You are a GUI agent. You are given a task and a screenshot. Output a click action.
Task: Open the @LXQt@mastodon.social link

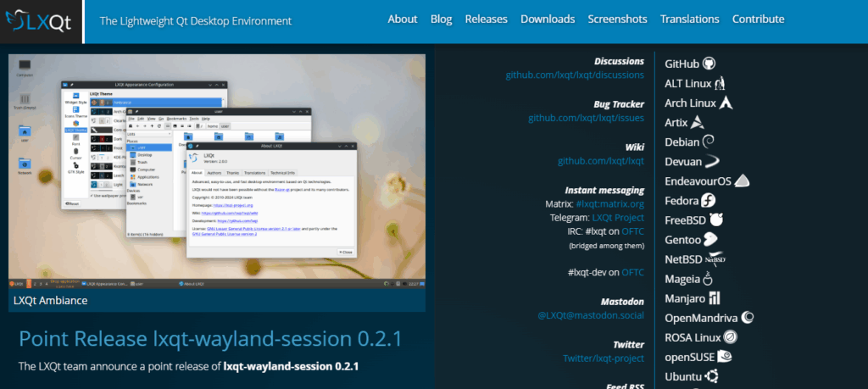pyautogui.click(x=591, y=315)
